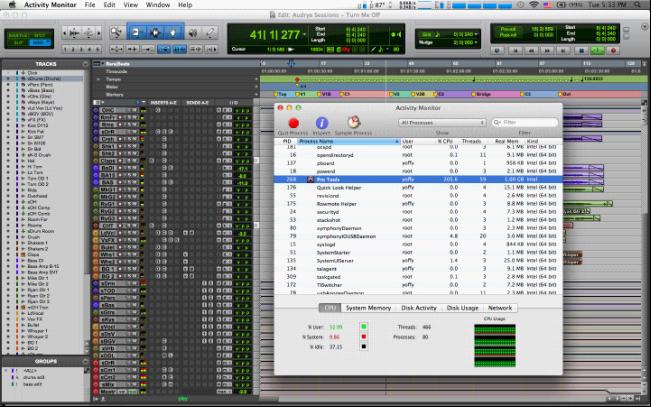Toggle show dot for vKeys track
Image resolution: width=651 pixels, height=407 pixels.
8,102
